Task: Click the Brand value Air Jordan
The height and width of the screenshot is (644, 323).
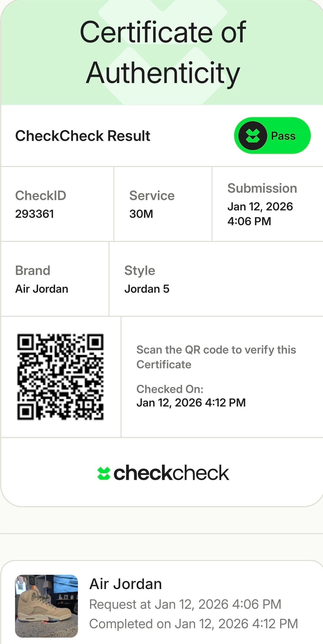Action: [42, 289]
